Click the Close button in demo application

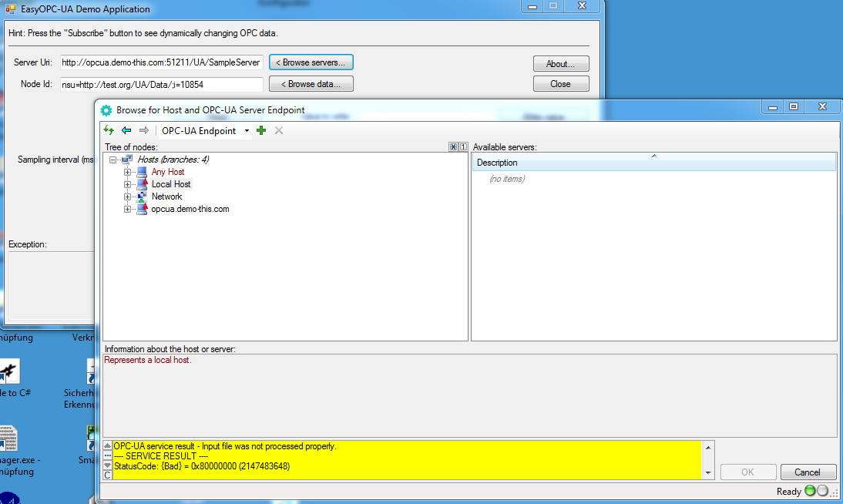[561, 84]
